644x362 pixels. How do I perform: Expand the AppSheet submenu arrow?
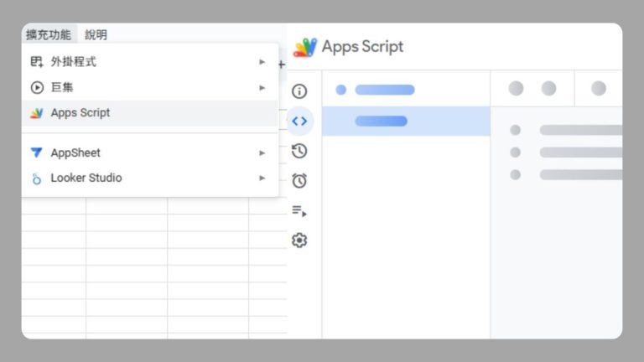point(262,153)
